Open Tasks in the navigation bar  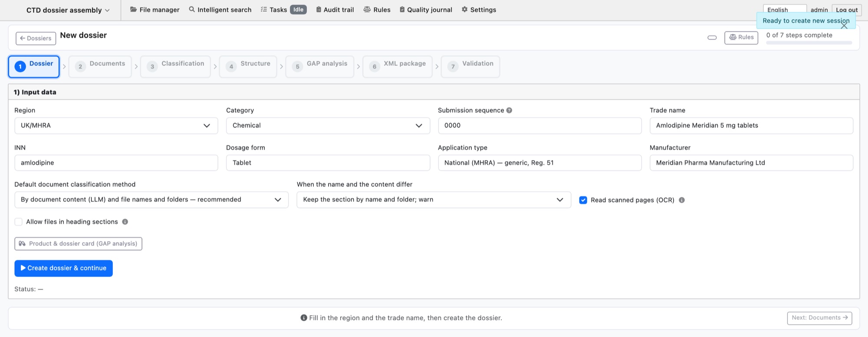pyautogui.click(x=274, y=10)
